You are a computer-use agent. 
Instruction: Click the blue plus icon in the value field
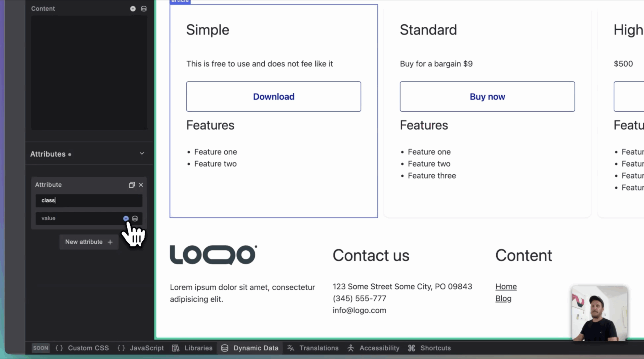pos(126,219)
